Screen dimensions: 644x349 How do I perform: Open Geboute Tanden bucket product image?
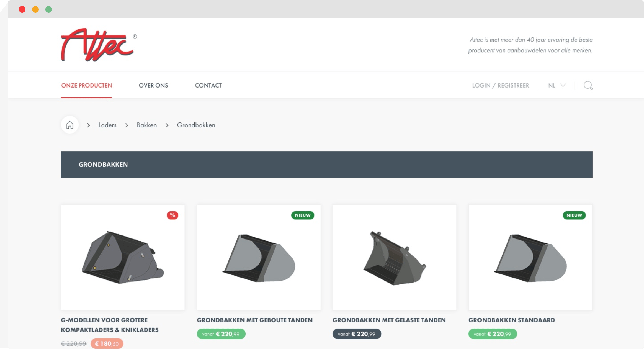click(x=259, y=258)
